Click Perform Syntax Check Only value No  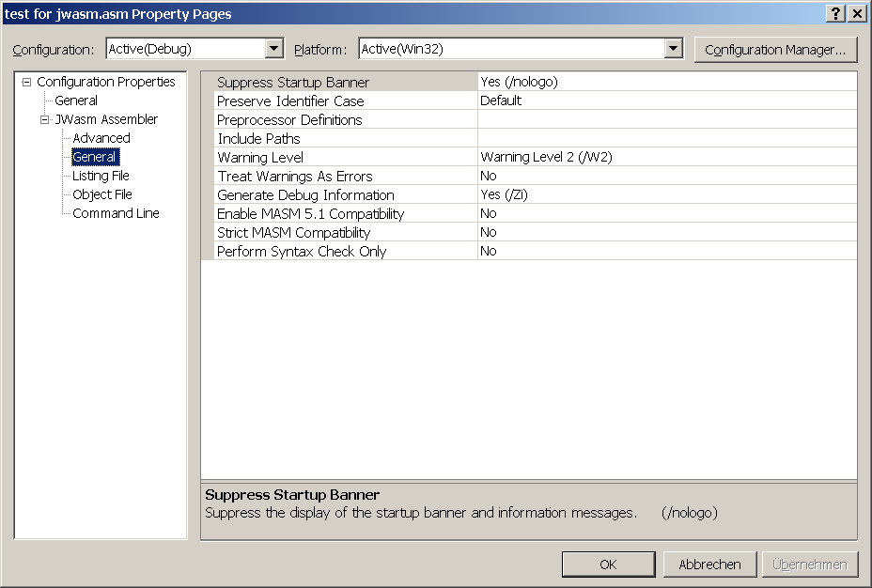(x=667, y=252)
